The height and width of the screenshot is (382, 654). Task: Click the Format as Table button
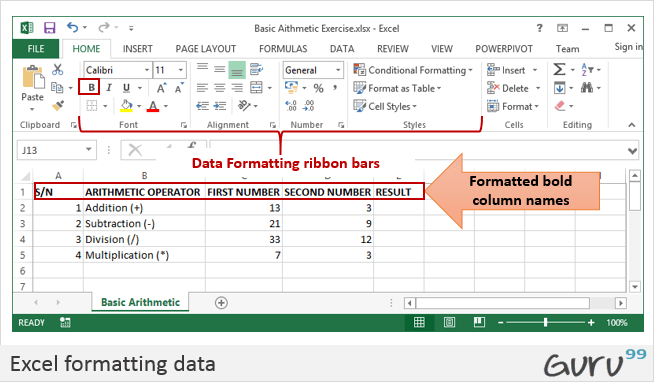coord(397,88)
